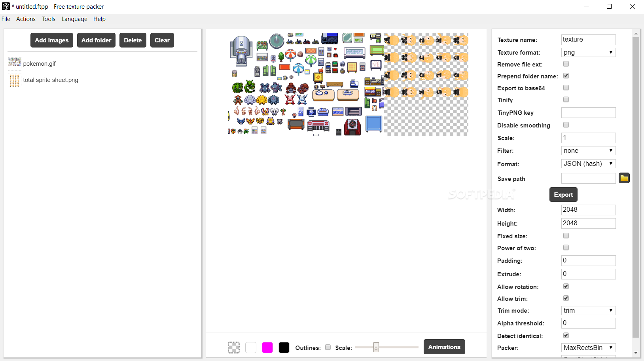The width and height of the screenshot is (644, 361).
Task: Click the Save path input field
Action: (589, 178)
